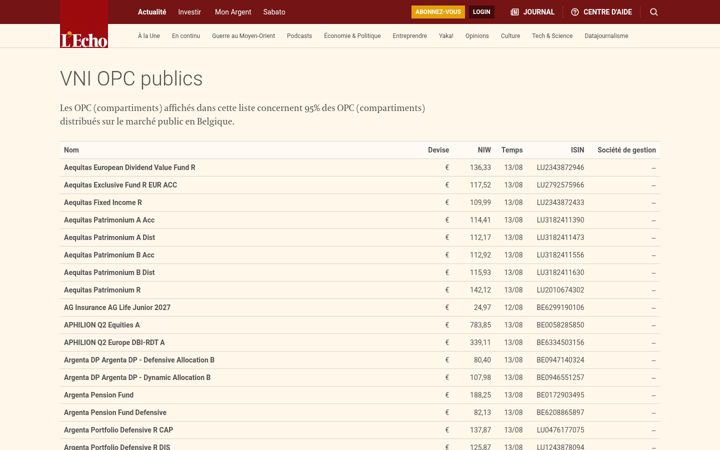Open the Mon Argent top menu
The width and height of the screenshot is (720, 450).
coord(233,12)
